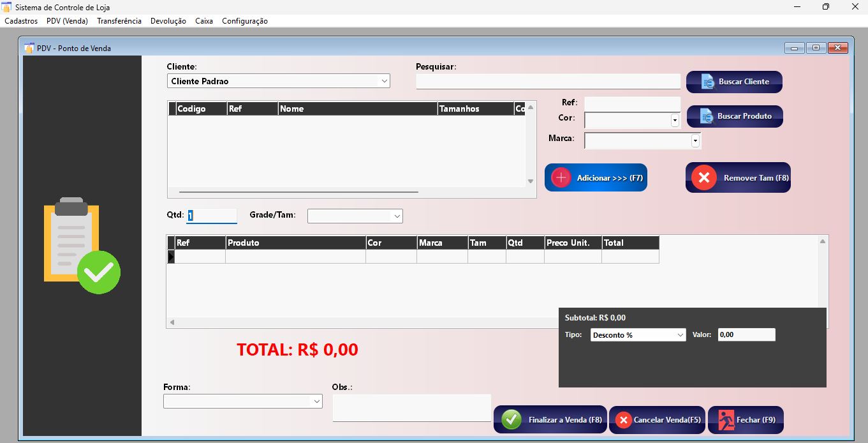Viewport: 868px width, 443px height.
Task: Click the TOTAL: R$ 0,00 label
Action: [297, 349]
